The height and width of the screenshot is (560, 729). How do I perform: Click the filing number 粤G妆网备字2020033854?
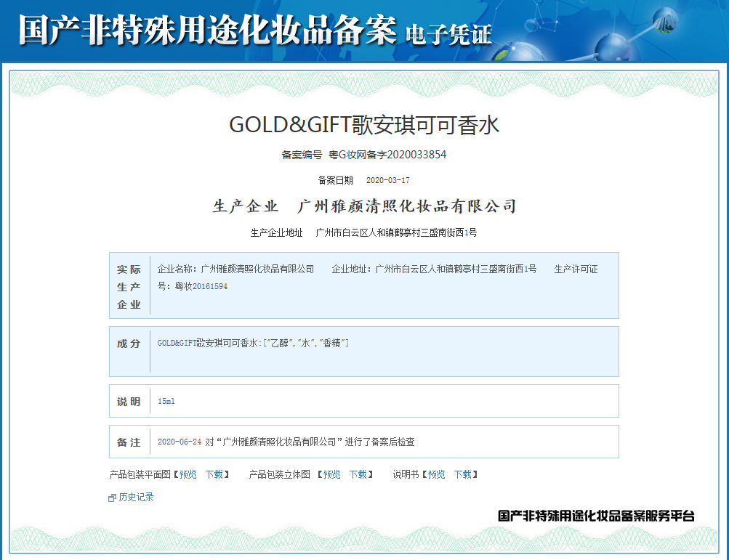pos(387,155)
